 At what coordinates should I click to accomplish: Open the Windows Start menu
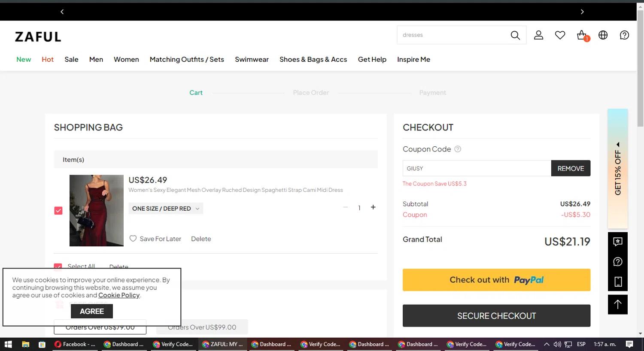click(8, 344)
